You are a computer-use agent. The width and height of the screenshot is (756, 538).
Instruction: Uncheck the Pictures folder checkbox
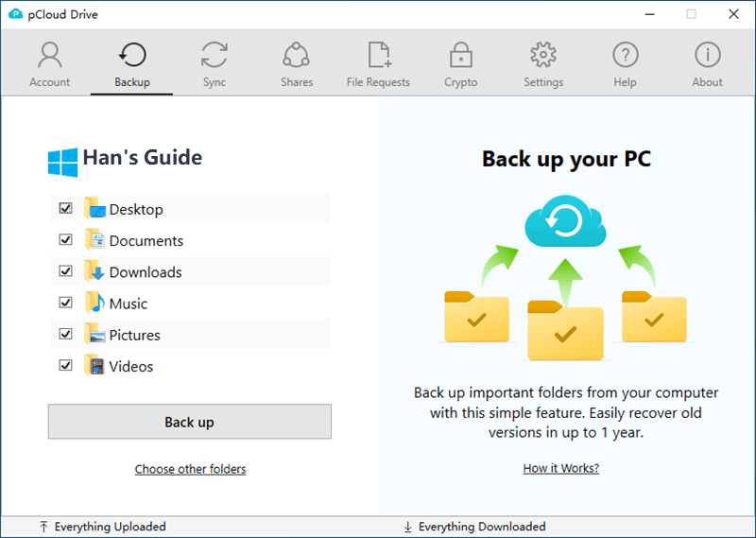(65, 334)
